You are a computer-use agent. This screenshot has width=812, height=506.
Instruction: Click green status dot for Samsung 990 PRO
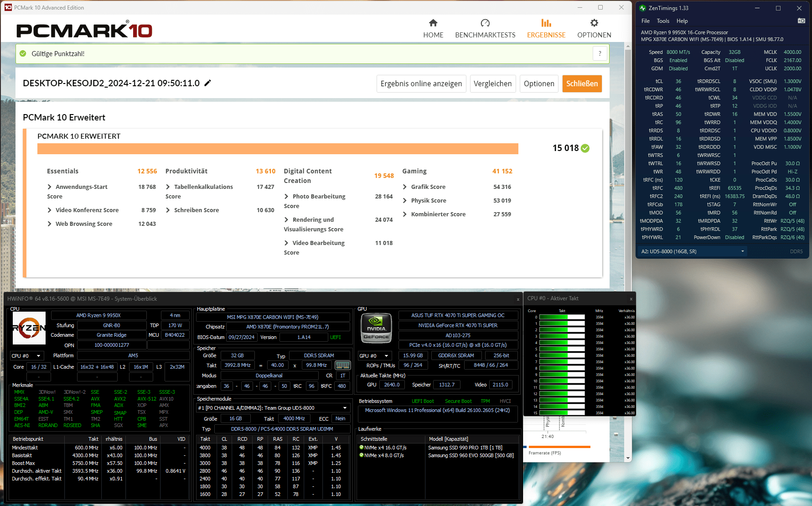tap(362, 448)
